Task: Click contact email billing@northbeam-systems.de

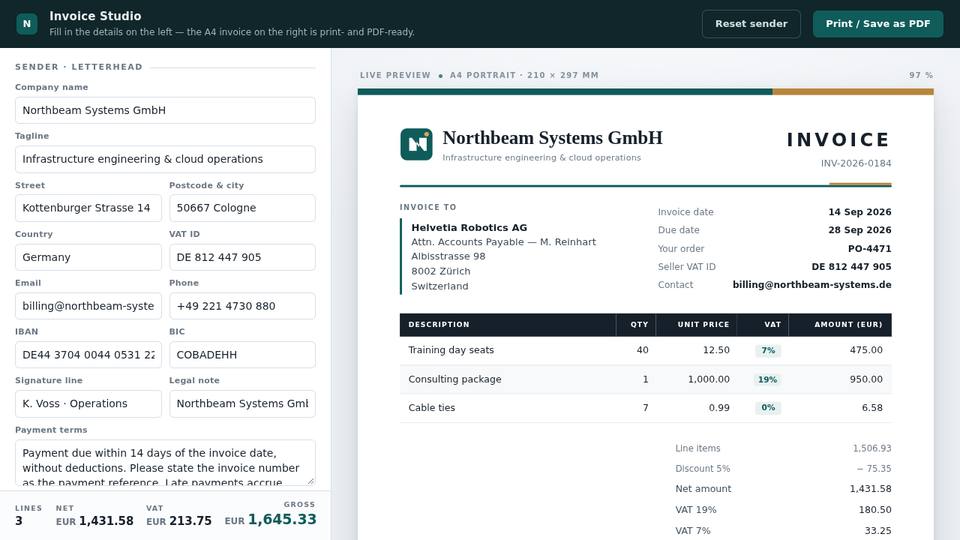Action: [812, 285]
